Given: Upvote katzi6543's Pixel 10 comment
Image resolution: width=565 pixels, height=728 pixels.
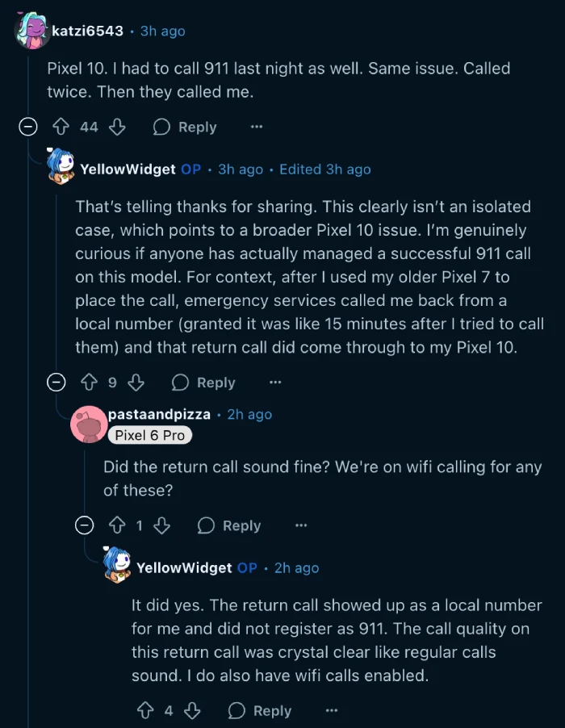Looking at the screenshot, I should [61, 127].
